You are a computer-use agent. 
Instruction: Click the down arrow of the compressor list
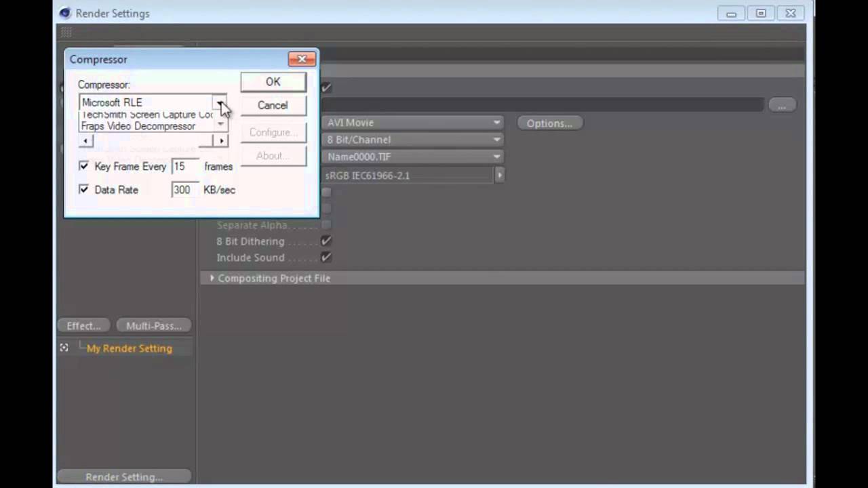coord(221,124)
